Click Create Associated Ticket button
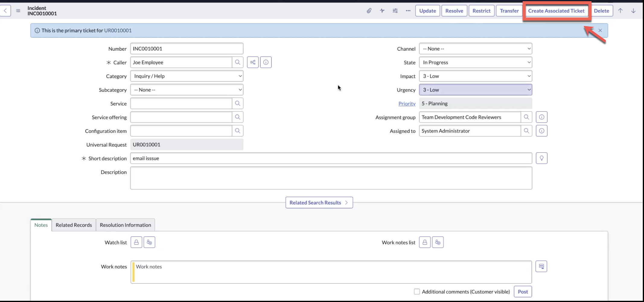 (x=556, y=11)
